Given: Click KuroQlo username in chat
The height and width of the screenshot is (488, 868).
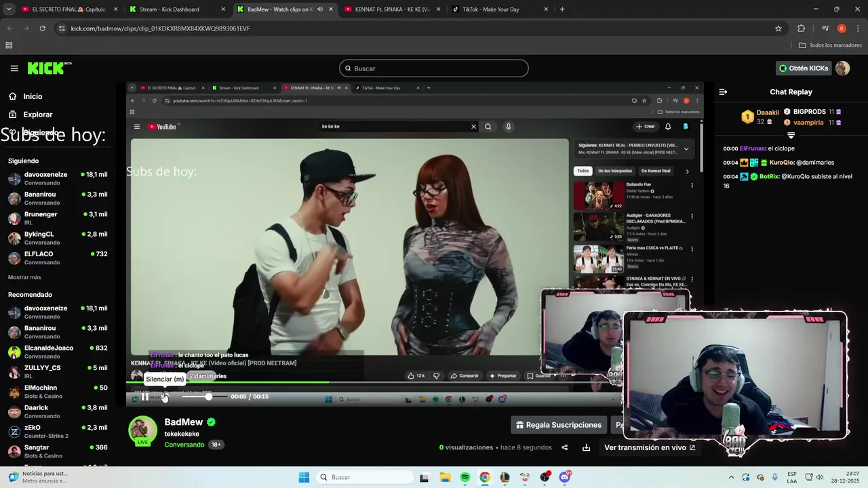Looking at the screenshot, I should pyautogui.click(x=781, y=163).
